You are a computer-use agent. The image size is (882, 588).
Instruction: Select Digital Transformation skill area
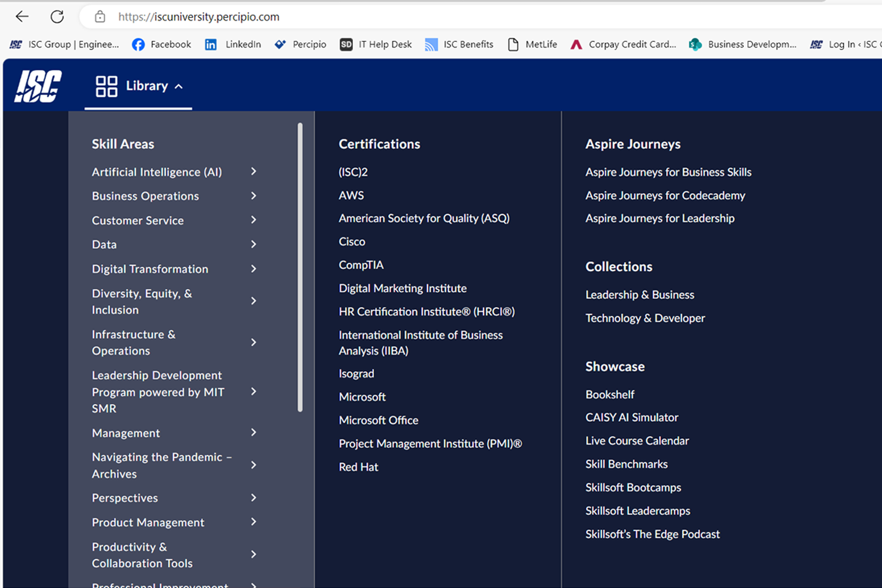click(150, 269)
